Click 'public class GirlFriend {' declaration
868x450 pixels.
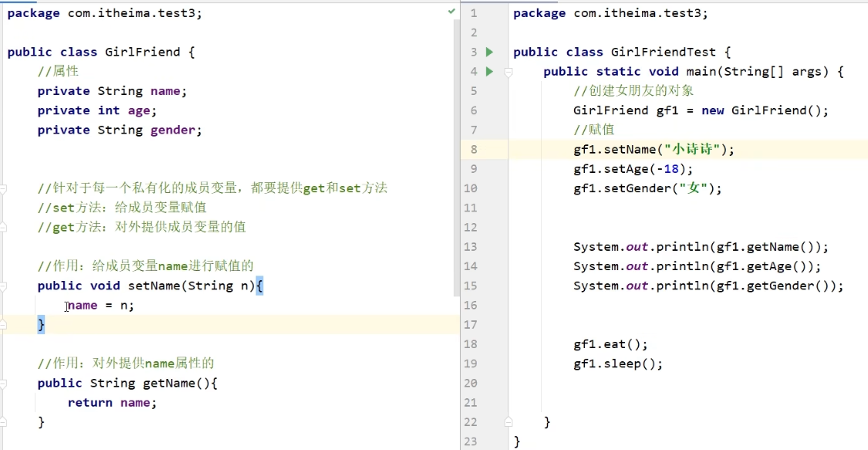(x=101, y=52)
